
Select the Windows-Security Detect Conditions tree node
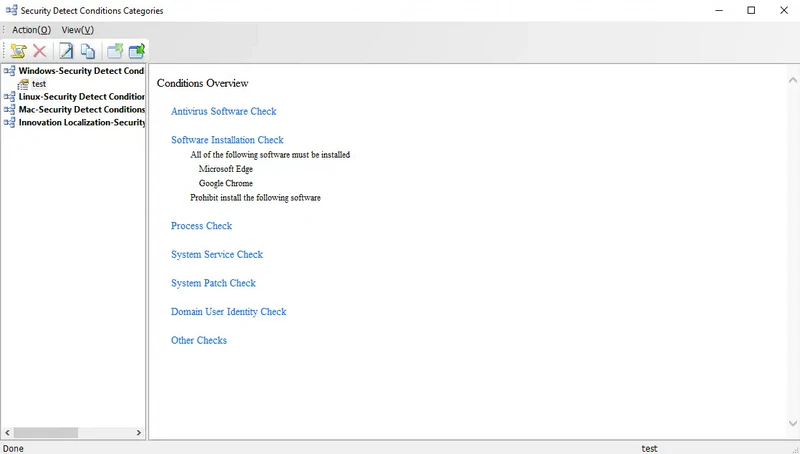point(81,70)
